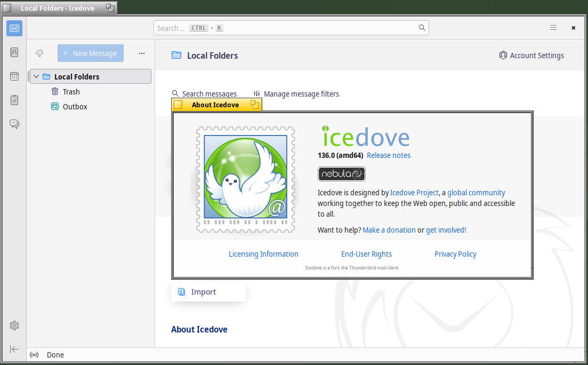Open the Release notes link
The image size is (588, 365).
389,155
